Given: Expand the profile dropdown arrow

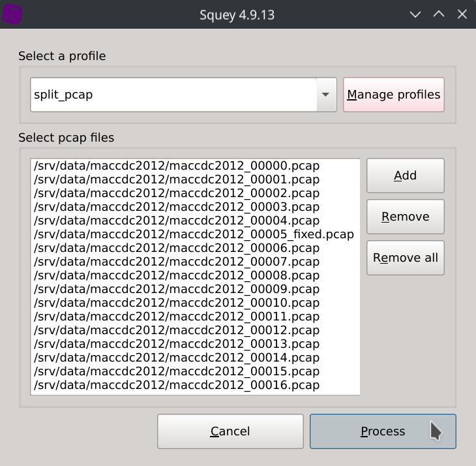Looking at the screenshot, I should pyautogui.click(x=325, y=95).
